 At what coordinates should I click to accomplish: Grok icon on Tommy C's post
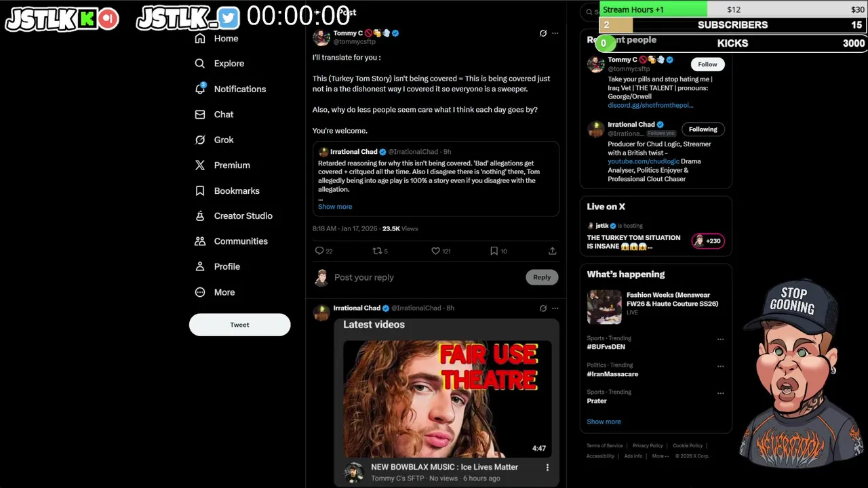(x=542, y=33)
